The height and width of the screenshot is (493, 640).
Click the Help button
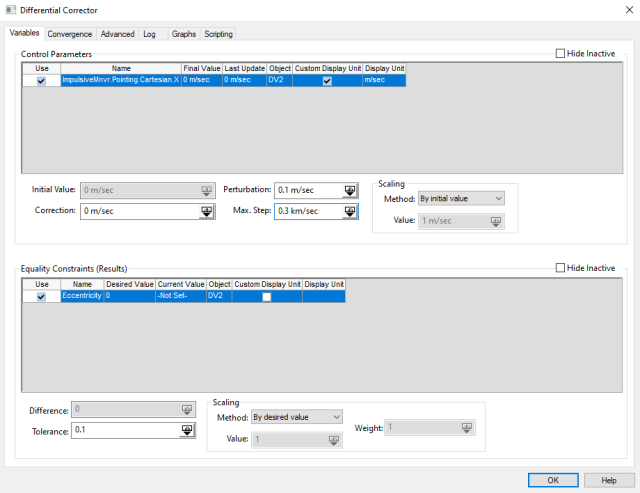(x=608, y=479)
